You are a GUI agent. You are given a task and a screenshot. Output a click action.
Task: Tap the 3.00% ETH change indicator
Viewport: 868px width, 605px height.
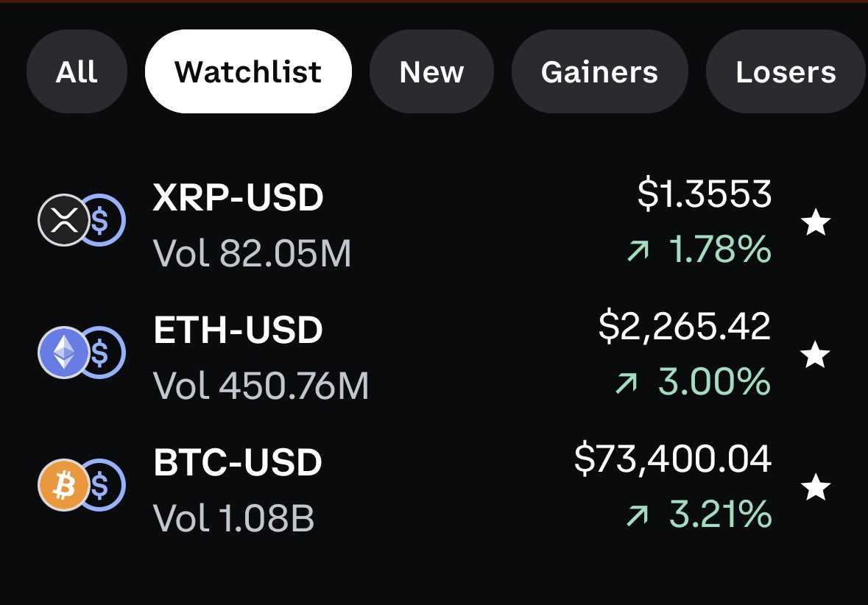[x=713, y=382]
